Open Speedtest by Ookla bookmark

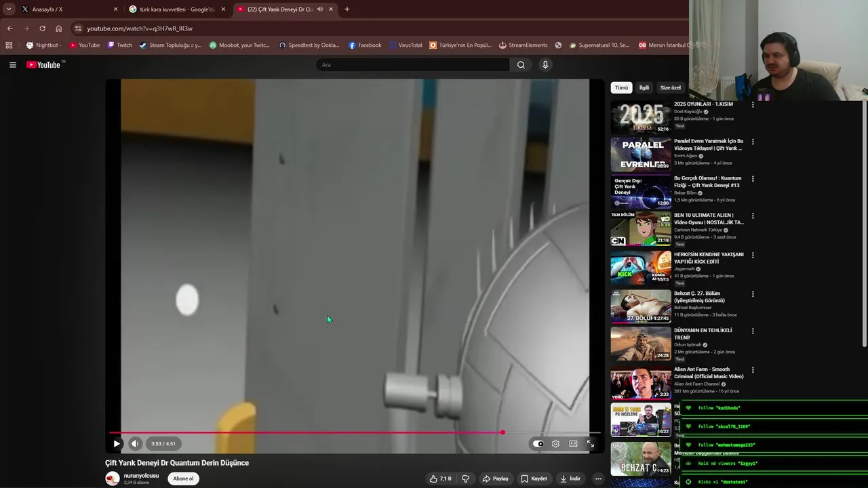pyautogui.click(x=309, y=45)
